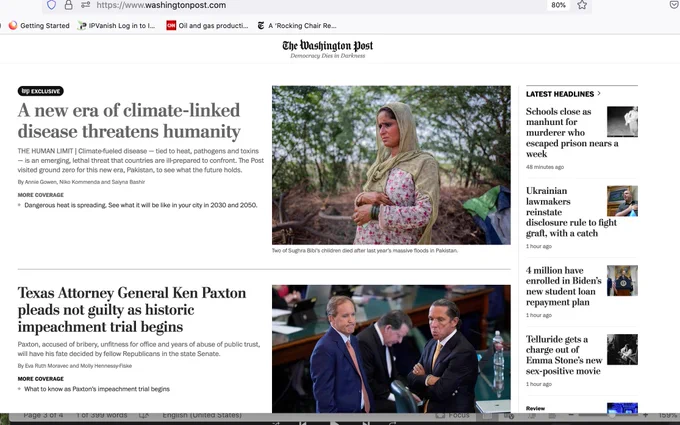Open What to know as Paxton's trial begins

[x=97, y=389]
